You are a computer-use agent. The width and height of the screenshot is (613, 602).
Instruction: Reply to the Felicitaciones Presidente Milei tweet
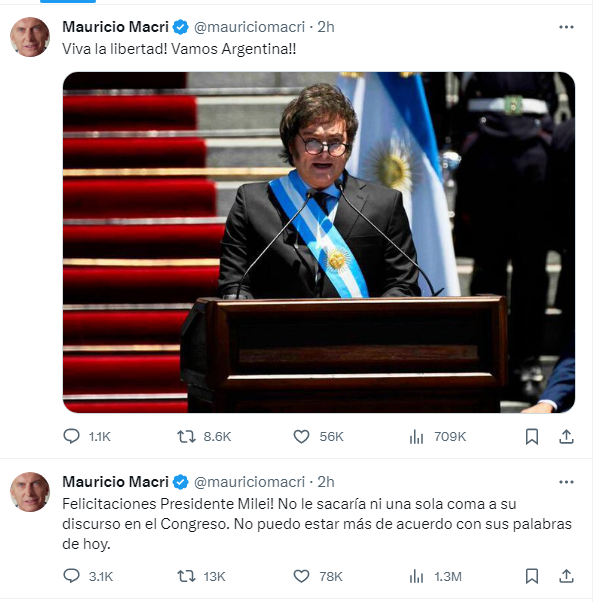pos(72,576)
